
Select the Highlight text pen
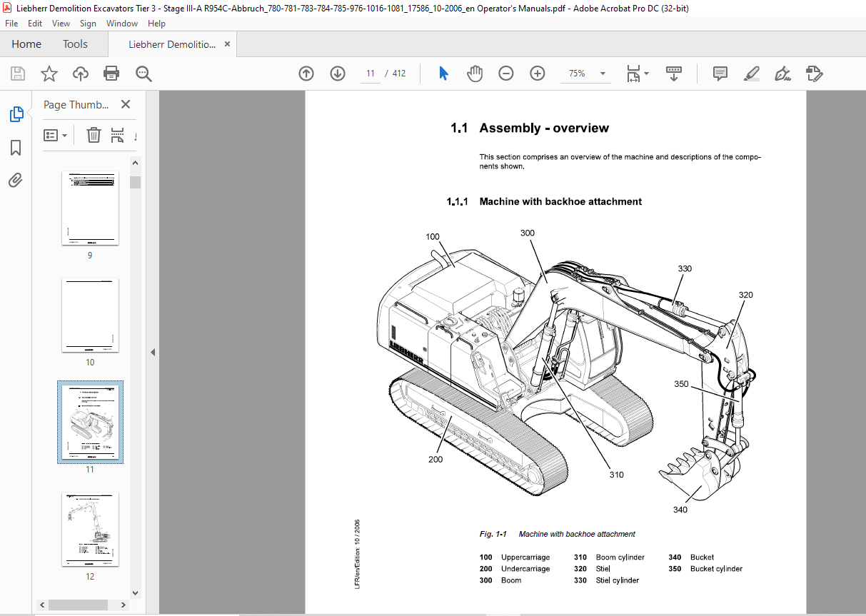tap(751, 74)
